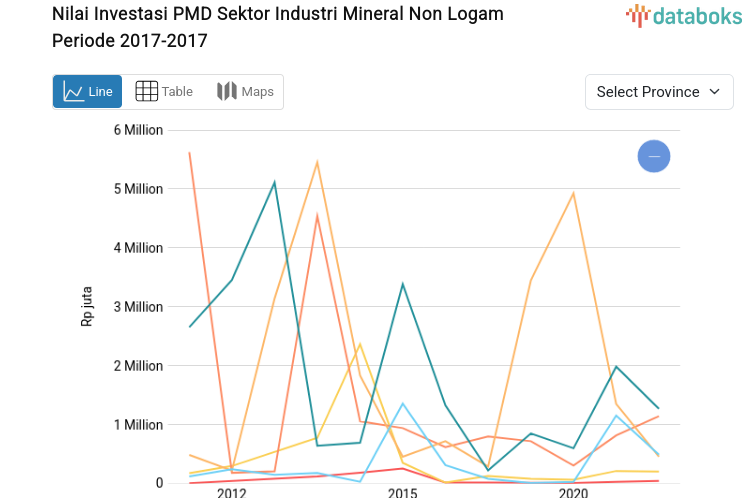This screenshot has height=498, width=753.
Task: Switch to the Maps view tab
Action: pos(245,92)
